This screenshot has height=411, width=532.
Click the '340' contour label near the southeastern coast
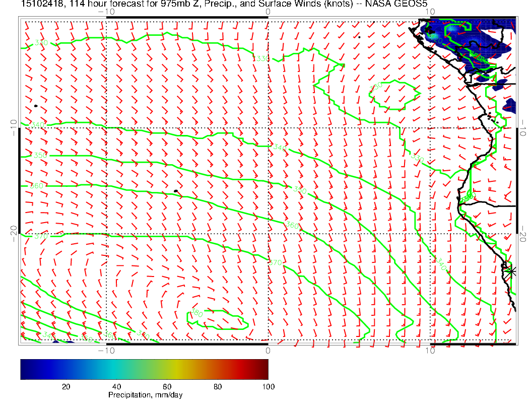(x=440, y=264)
